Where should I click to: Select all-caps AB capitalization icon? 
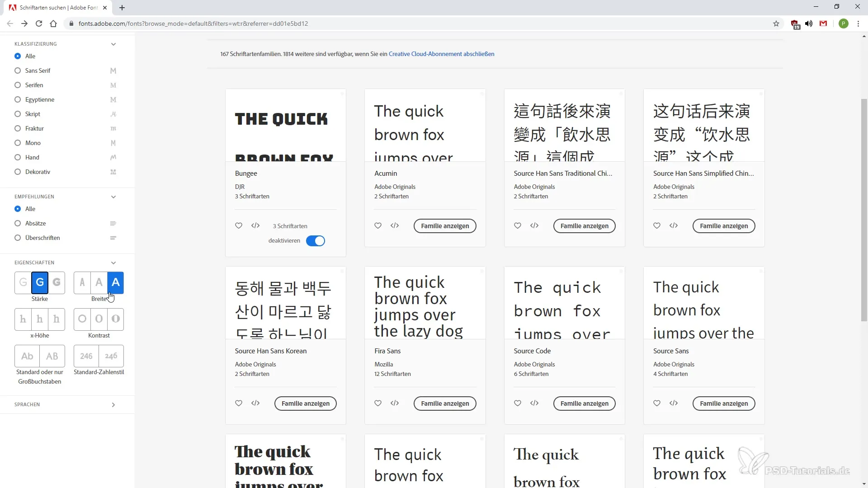pyautogui.click(x=52, y=356)
